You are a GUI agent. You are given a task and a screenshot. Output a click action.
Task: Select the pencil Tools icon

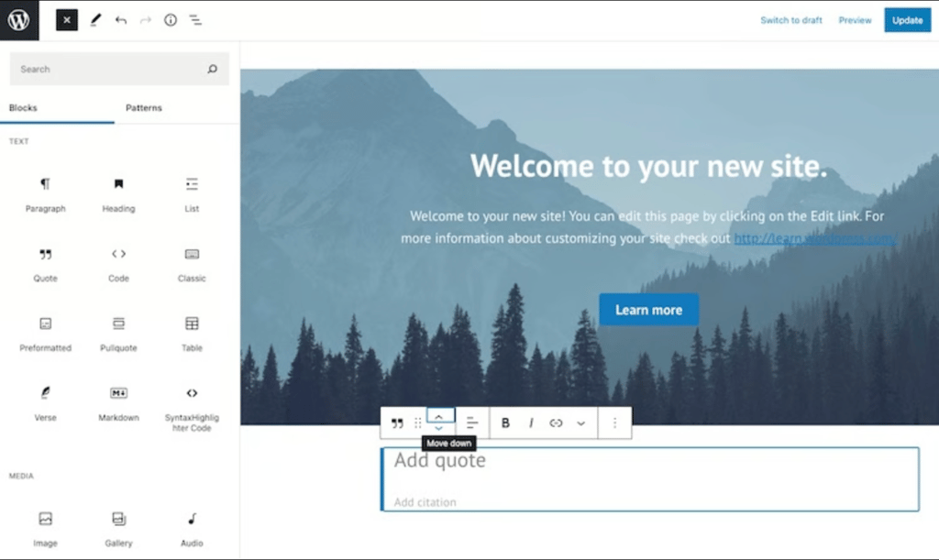(x=95, y=20)
